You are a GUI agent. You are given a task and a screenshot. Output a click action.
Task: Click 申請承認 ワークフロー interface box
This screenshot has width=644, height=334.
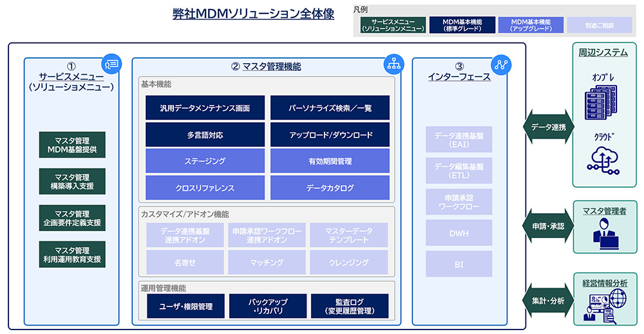(x=459, y=201)
